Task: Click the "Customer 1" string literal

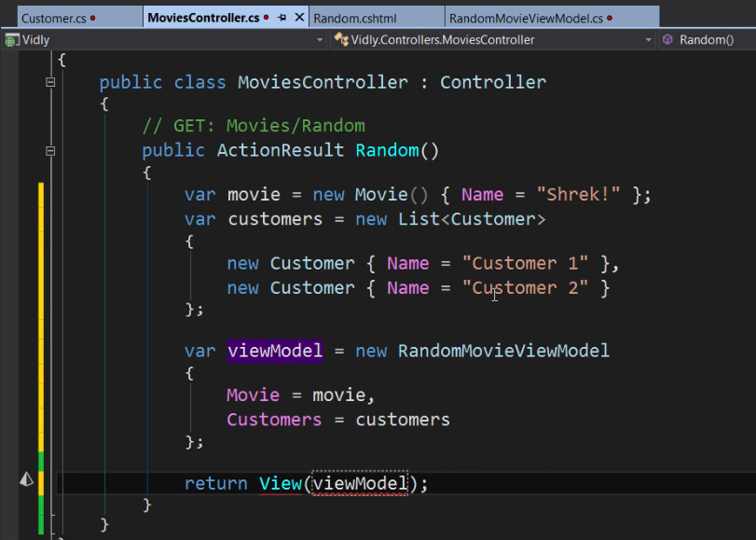Action: pyautogui.click(x=525, y=264)
